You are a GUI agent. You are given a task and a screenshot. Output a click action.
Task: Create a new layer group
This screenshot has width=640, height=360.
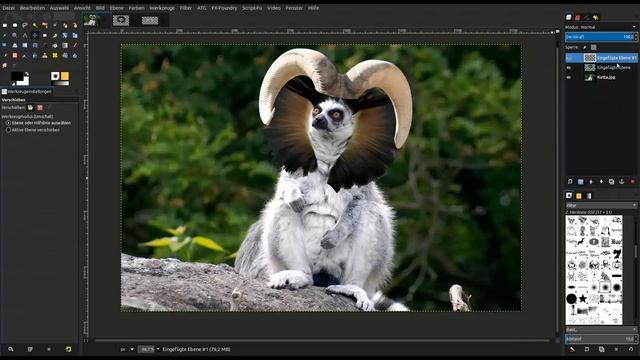pos(580,182)
